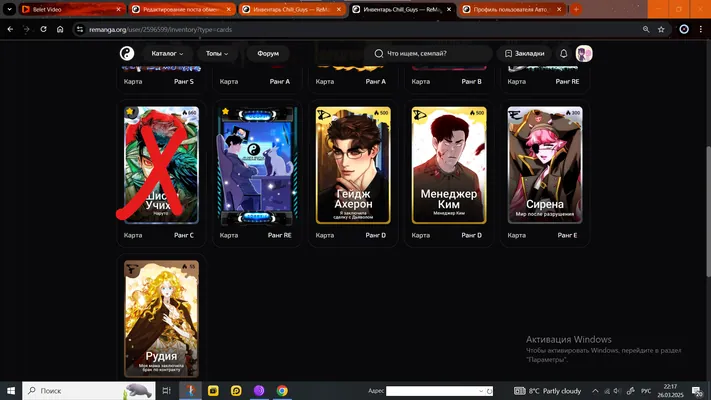The height and width of the screenshot is (400, 711).
Task: Open the ReManga yin-yang logo home
Action: coord(127,54)
